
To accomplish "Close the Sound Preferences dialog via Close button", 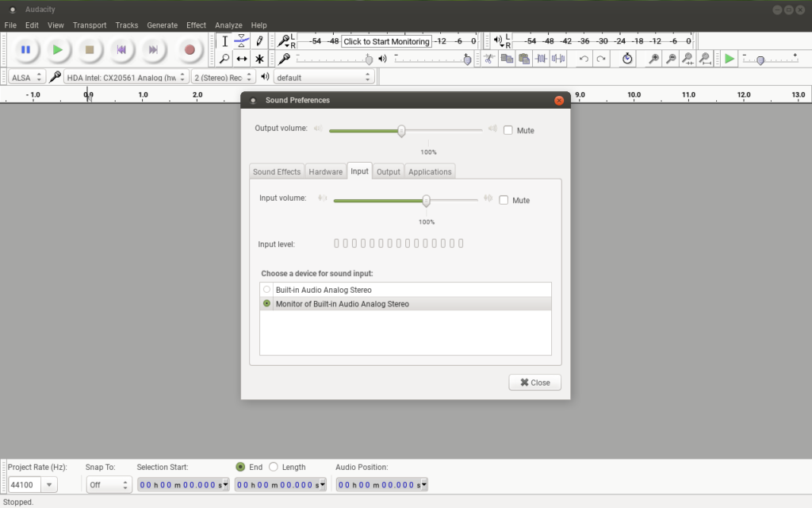I will click(x=535, y=382).
